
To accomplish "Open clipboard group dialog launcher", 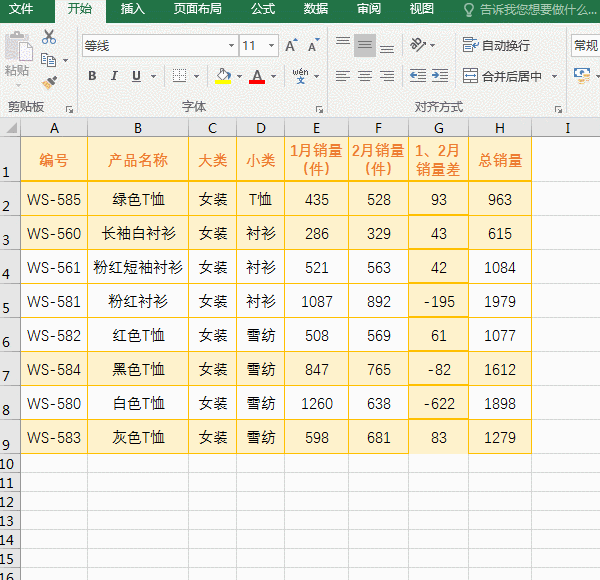I will click(x=69, y=110).
